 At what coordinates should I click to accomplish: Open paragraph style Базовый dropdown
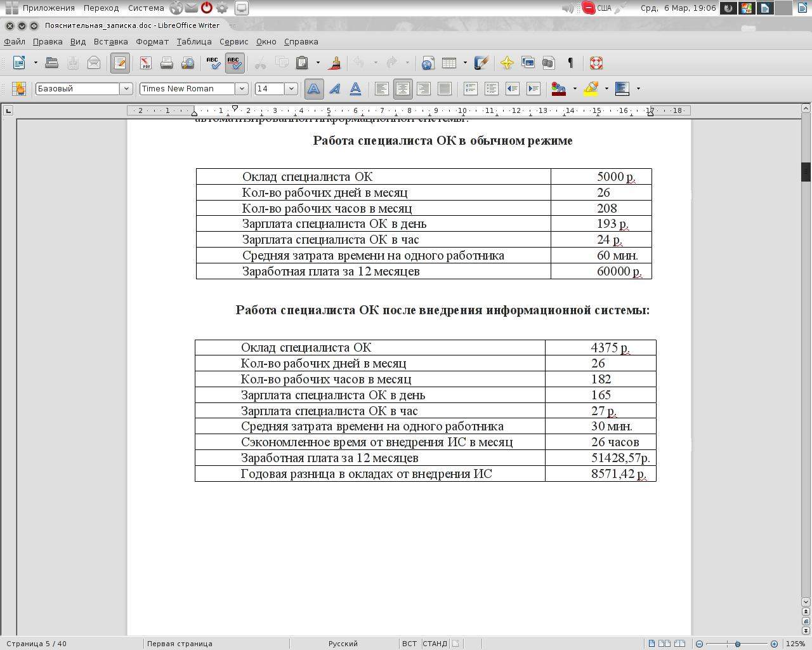tap(126, 89)
